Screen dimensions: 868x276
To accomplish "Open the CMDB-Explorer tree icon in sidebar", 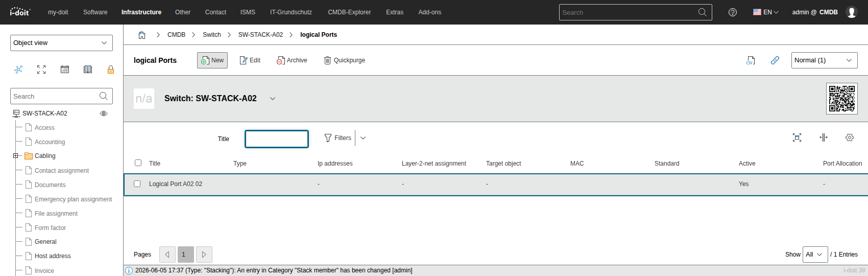I will [18, 70].
